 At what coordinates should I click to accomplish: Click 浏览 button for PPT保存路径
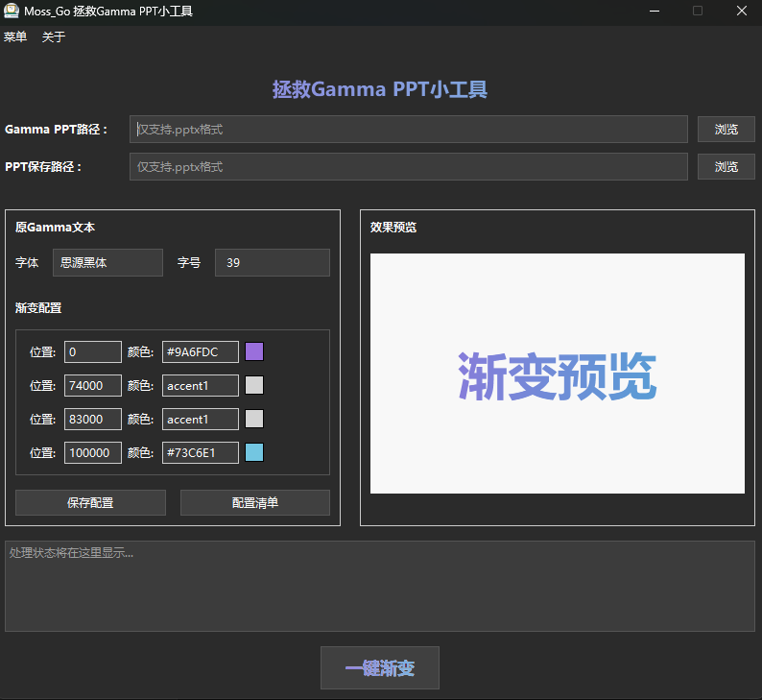tap(726, 166)
